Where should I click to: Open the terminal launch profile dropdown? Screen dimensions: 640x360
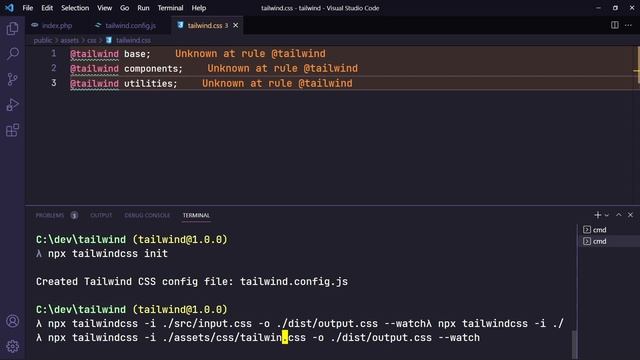coord(607,215)
